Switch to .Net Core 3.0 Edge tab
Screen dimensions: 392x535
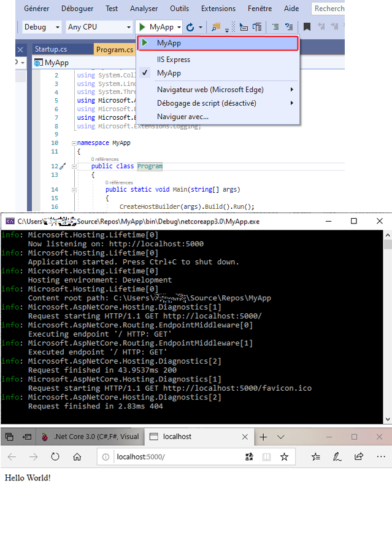[x=90, y=437]
